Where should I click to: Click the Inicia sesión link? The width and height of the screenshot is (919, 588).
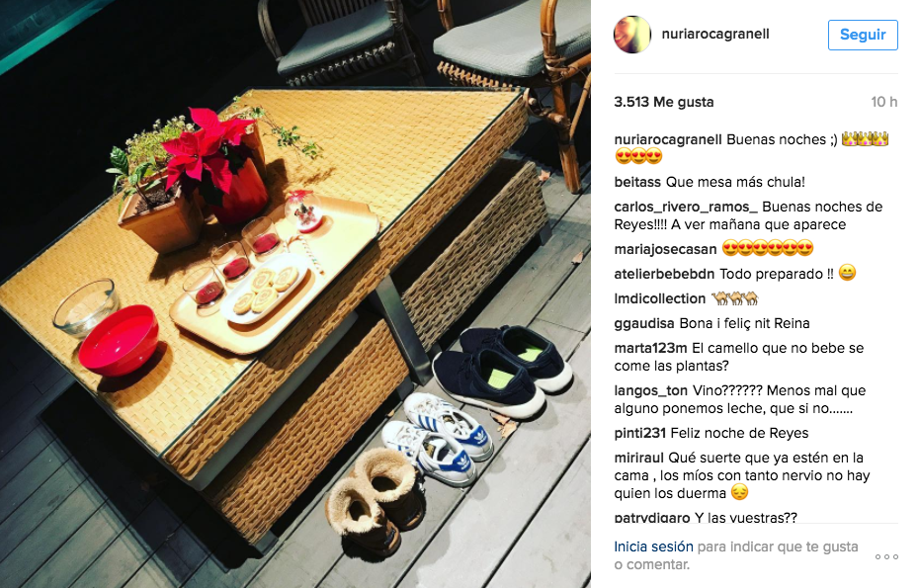653,546
